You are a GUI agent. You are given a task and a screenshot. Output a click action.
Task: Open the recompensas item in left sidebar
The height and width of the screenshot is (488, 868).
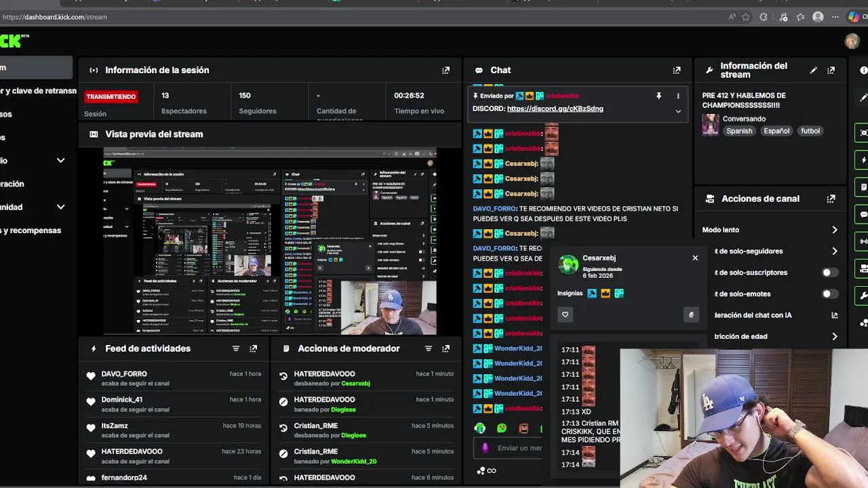point(31,230)
